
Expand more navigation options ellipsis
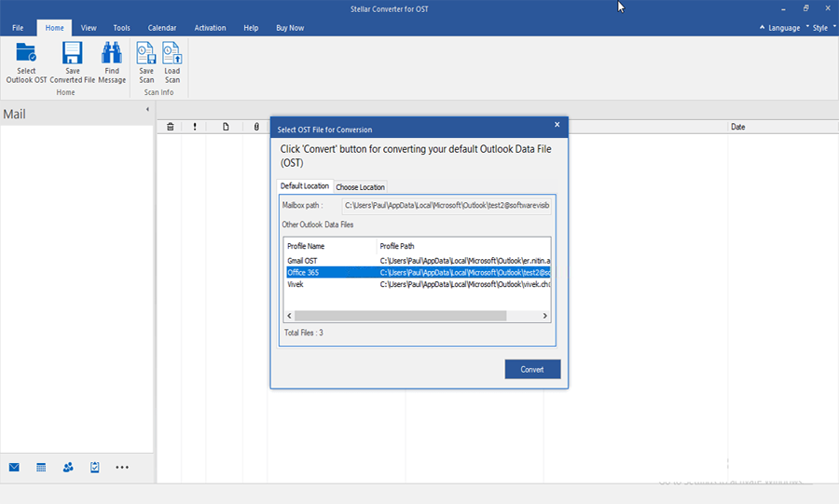click(x=122, y=467)
